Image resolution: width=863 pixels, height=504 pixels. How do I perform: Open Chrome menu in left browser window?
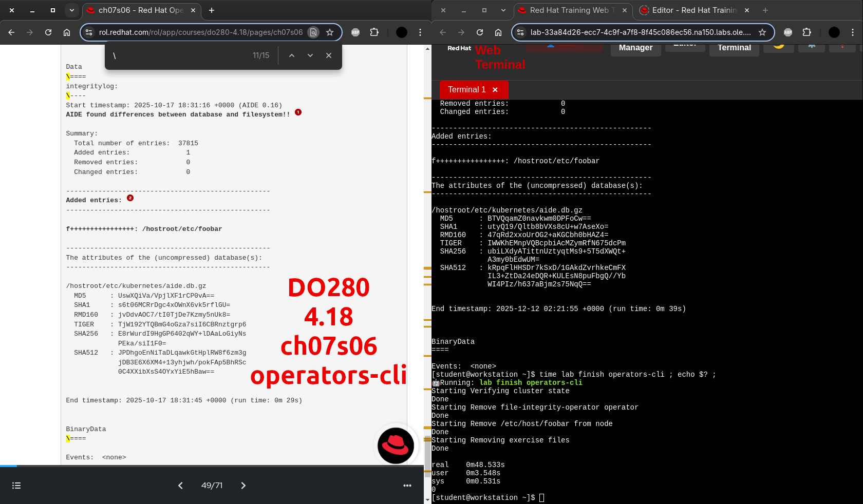420,32
